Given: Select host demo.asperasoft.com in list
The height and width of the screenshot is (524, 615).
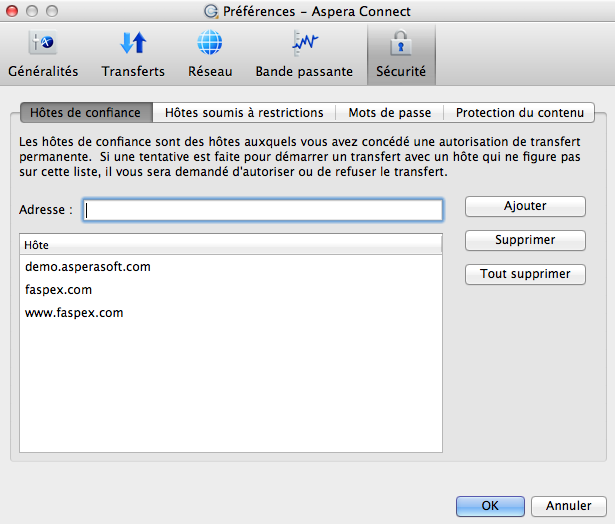Looking at the screenshot, I should [231, 267].
